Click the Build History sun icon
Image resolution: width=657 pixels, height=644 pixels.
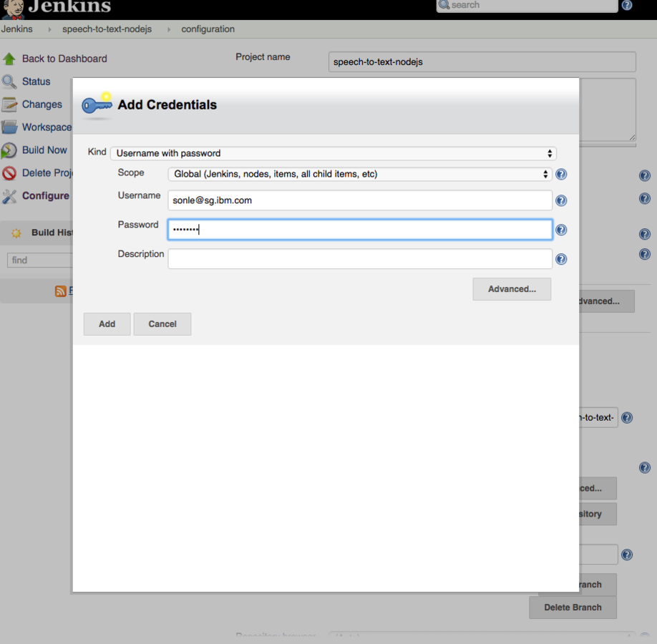[16, 233]
